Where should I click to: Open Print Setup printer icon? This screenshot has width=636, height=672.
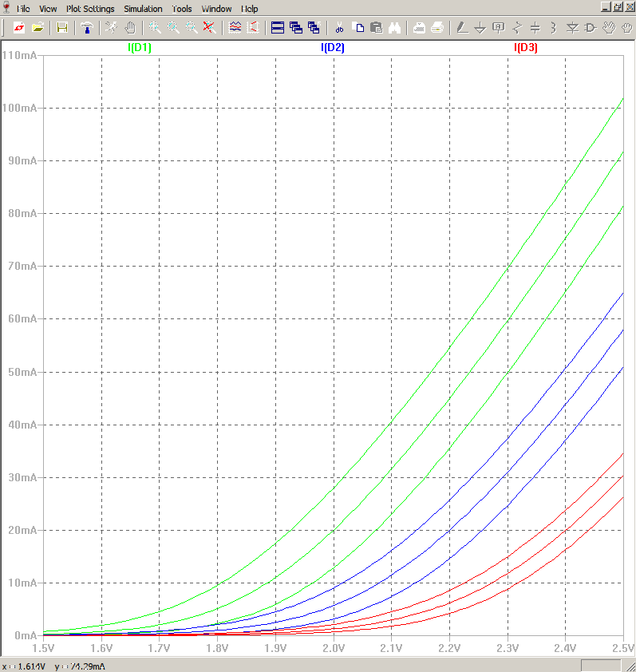(419, 28)
